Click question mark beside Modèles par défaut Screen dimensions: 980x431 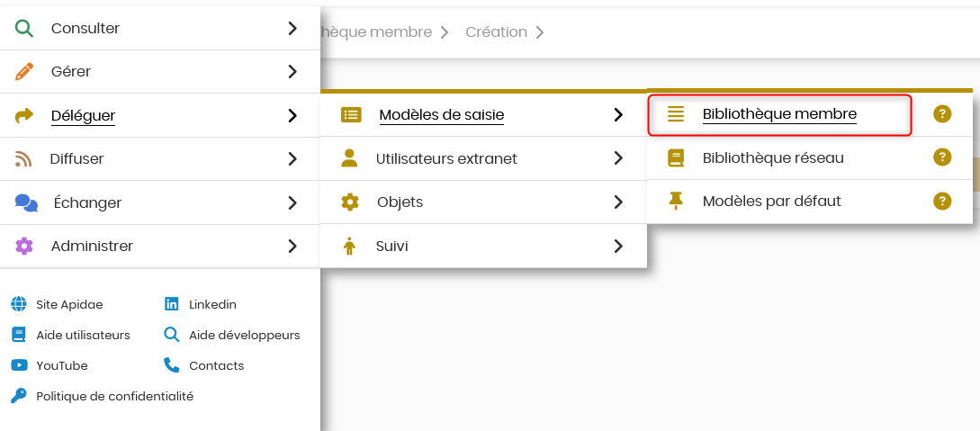tap(942, 202)
